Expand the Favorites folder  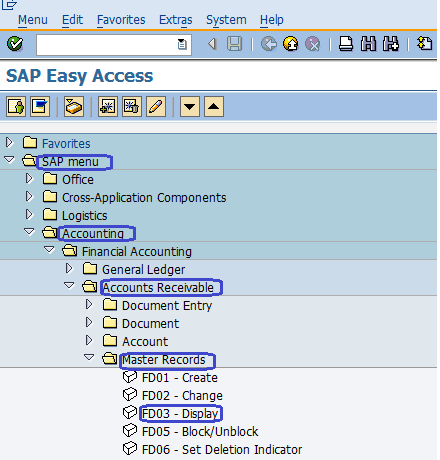coord(9,143)
